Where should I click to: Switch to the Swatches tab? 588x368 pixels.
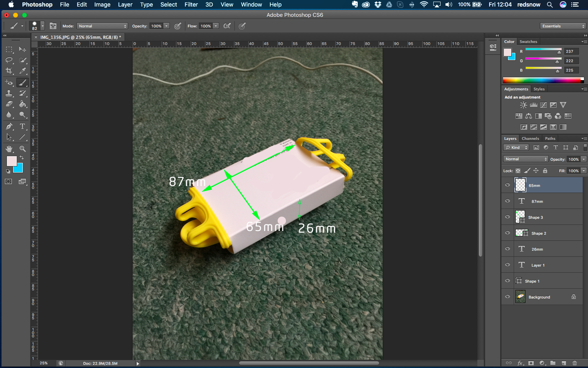pos(528,42)
